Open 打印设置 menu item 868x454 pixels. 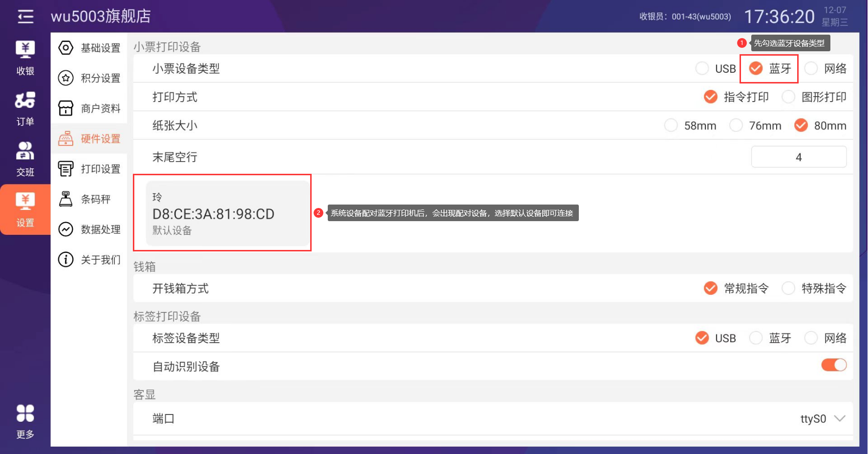pyautogui.click(x=89, y=169)
